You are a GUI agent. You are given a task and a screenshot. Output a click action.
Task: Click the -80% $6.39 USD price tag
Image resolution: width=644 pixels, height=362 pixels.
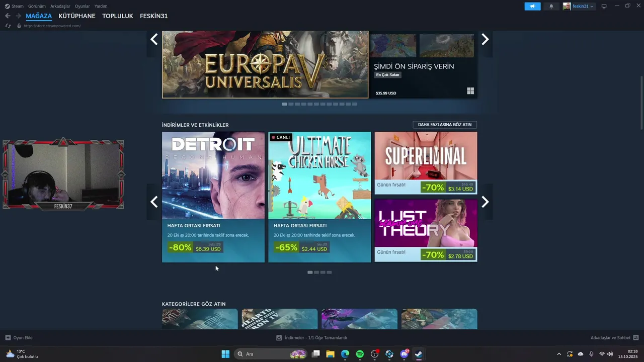(x=195, y=247)
